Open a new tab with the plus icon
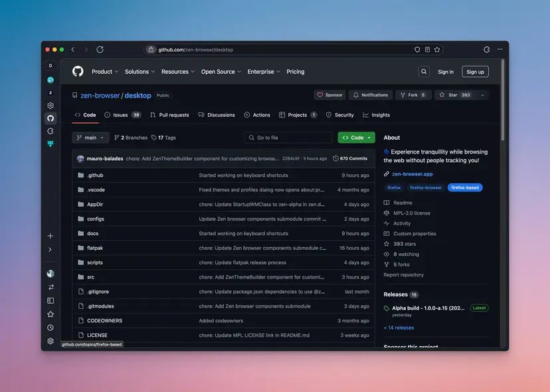Viewport: 550px width, 392px height. tap(50, 235)
